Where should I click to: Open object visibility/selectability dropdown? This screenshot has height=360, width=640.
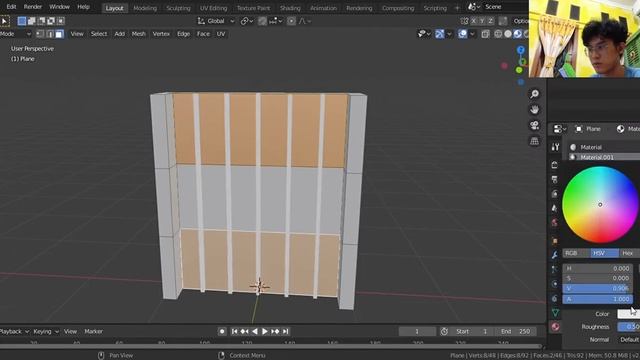[424, 34]
